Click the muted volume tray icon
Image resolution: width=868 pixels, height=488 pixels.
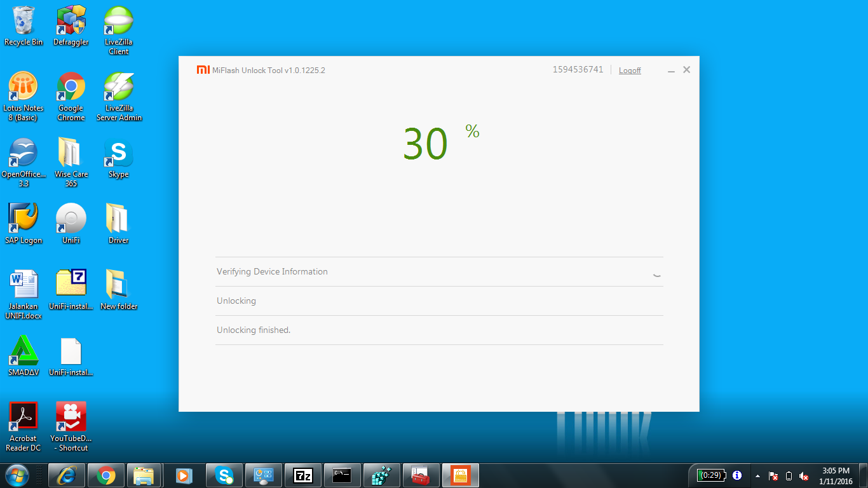point(804,476)
